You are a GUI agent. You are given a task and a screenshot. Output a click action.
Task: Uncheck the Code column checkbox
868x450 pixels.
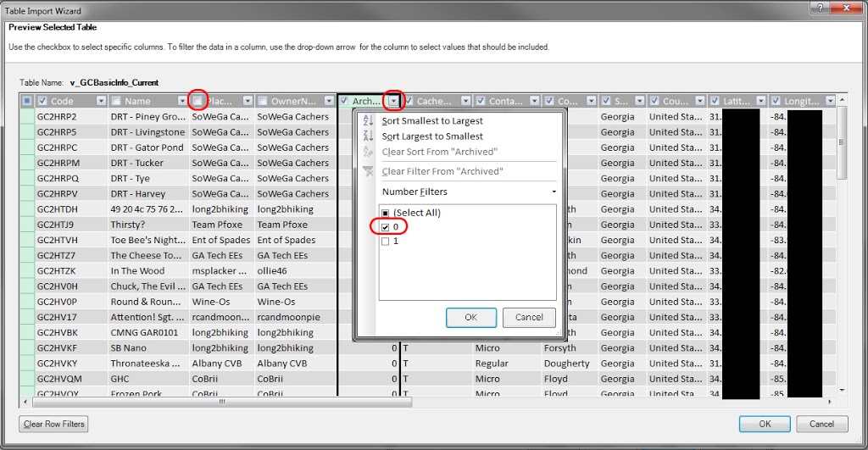(x=43, y=101)
